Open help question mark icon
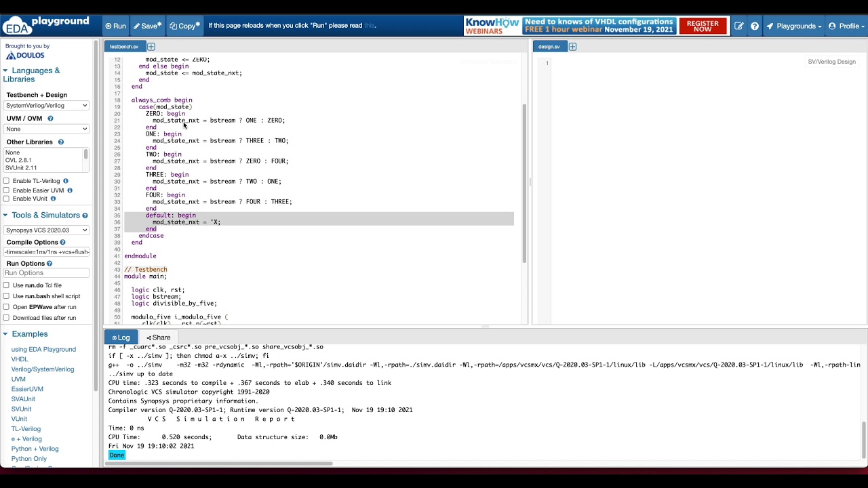 click(x=755, y=26)
